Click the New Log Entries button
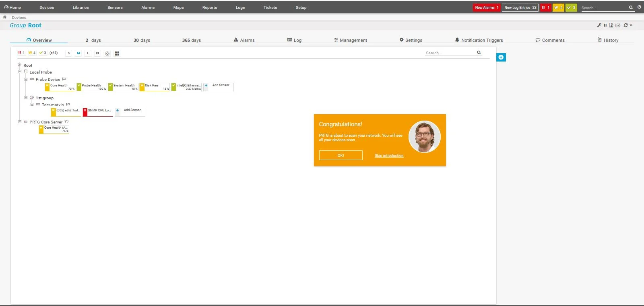This screenshot has width=644, height=306. pos(520,8)
